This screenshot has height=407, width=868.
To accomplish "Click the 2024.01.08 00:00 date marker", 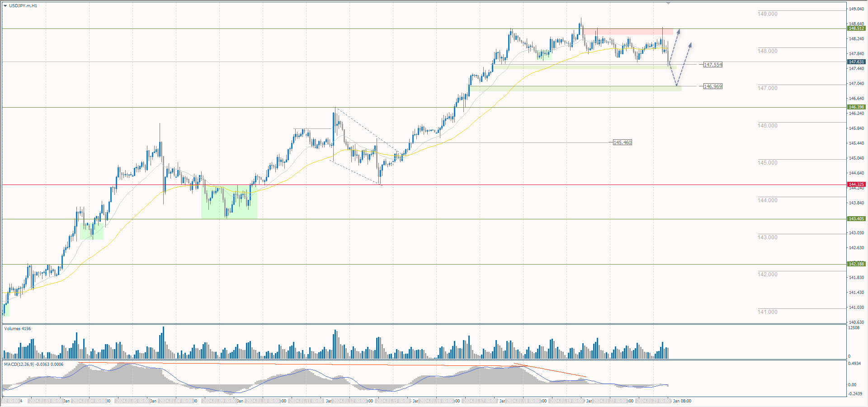I will click(176, 401).
